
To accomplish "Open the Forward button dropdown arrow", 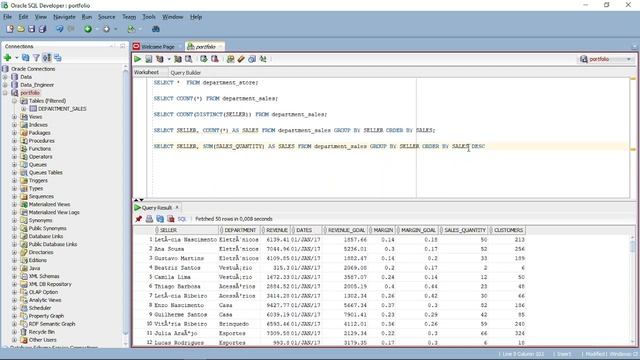I will (x=116, y=29).
